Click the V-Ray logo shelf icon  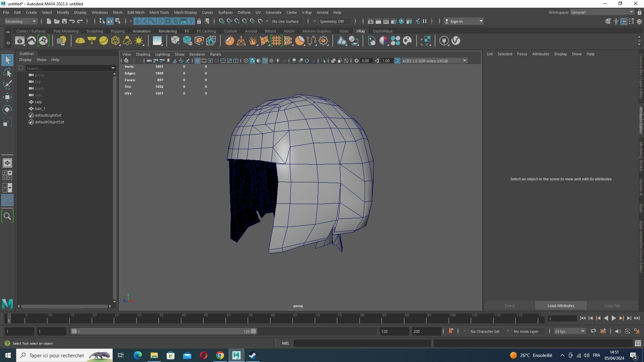(456, 41)
